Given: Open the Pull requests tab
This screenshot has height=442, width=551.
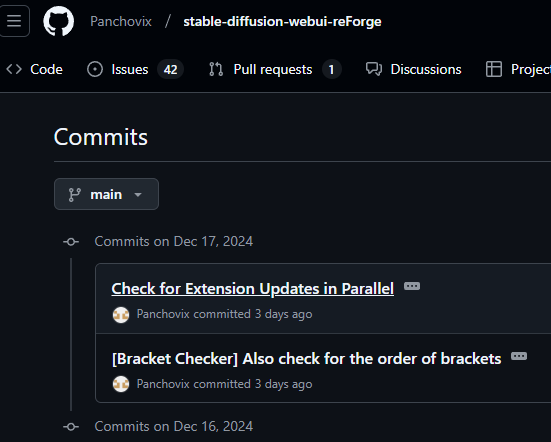Looking at the screenshot, I should click(x=275, y=69).
